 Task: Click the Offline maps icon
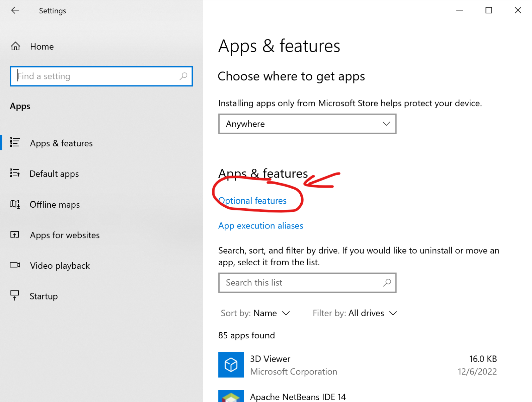pyautogui.click(x=15, y=204)
